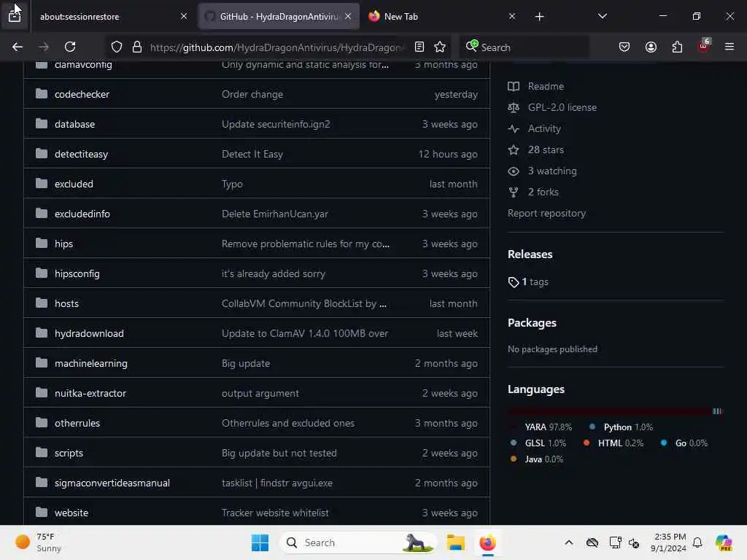Click the languages percentage bar

point(614,411)
